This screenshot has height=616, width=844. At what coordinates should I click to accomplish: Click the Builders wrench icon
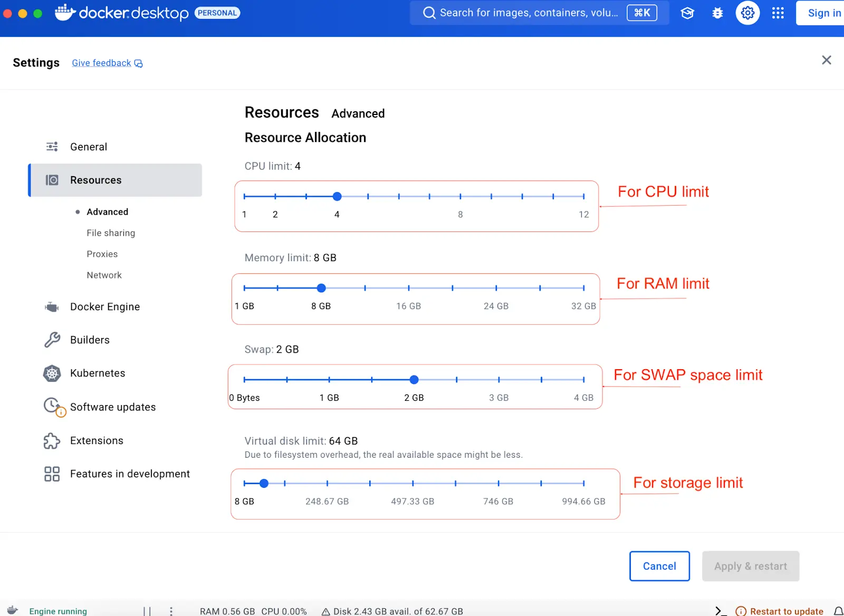click(51, 340)
